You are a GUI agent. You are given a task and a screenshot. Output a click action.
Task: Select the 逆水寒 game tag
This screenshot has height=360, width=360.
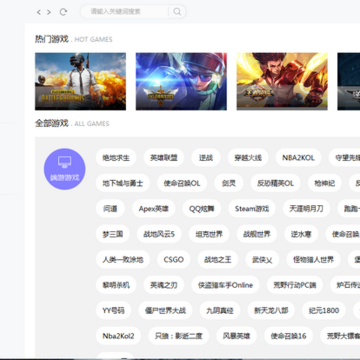(301, 234)
